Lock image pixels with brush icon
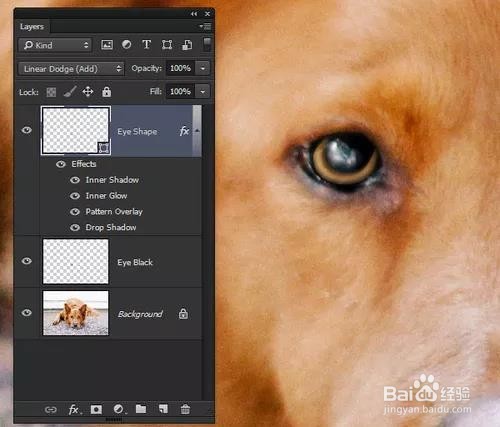 (69, 92)
